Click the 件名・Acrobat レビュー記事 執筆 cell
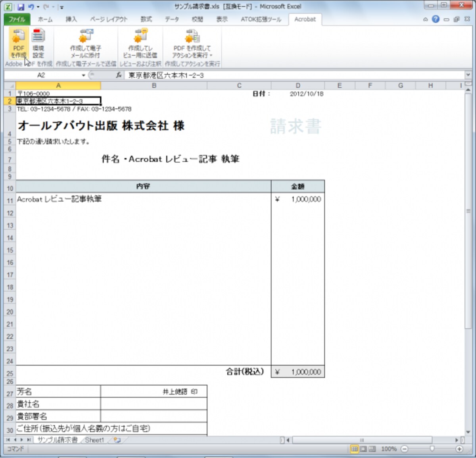This screenshot has height=458, width=476. pos(171,159)
